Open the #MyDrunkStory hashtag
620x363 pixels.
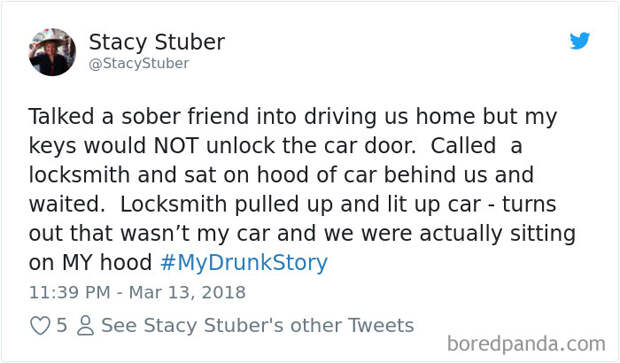(244, 263)
